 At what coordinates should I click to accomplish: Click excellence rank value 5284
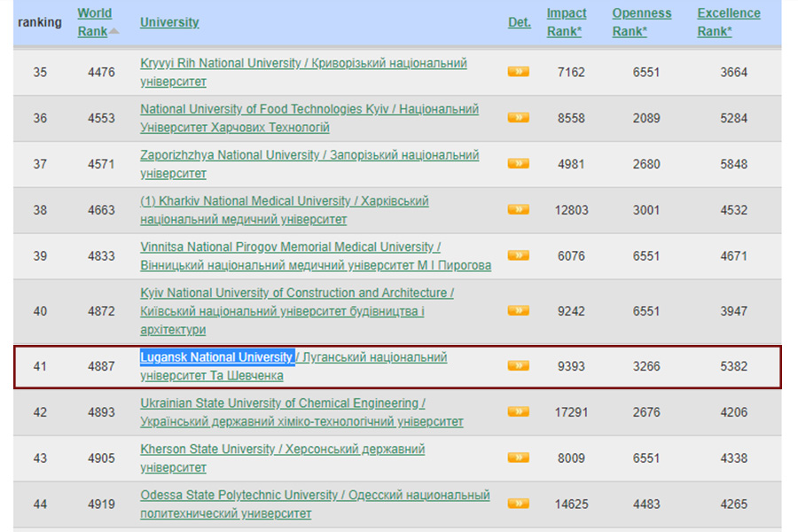click(733, 118)
